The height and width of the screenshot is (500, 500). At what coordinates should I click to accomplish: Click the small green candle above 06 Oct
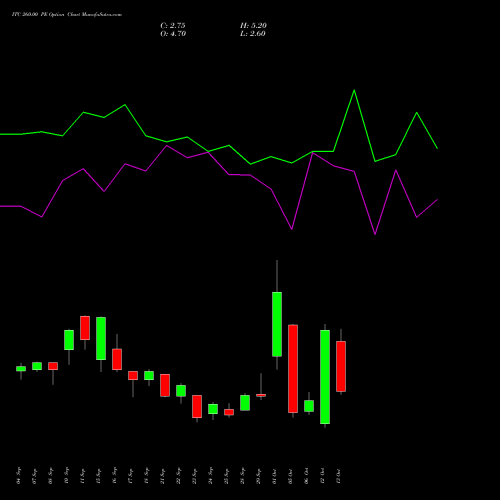309,406
